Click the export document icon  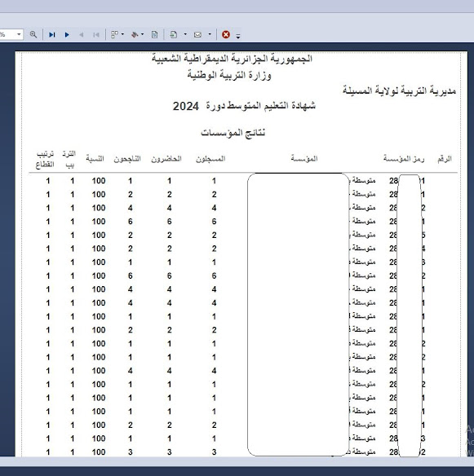174,34
